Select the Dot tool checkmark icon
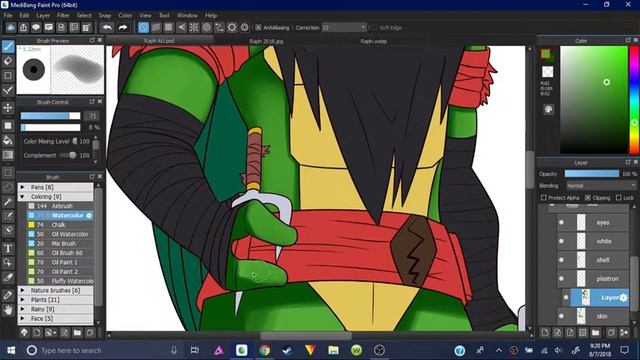The image size is (640, 360). pyautogui.click(x=8, y=90)
